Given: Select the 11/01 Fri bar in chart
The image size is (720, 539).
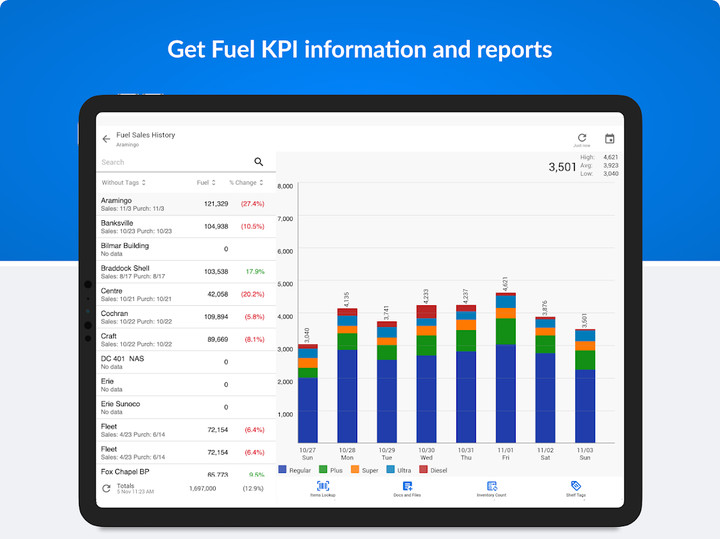Looking at the screenshot, I should (x=506, y=368).
